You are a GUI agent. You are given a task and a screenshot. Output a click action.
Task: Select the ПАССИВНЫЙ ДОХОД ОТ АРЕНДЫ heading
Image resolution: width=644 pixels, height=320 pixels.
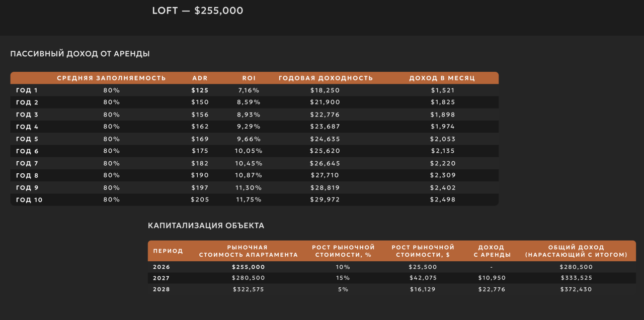click(80, 54)
